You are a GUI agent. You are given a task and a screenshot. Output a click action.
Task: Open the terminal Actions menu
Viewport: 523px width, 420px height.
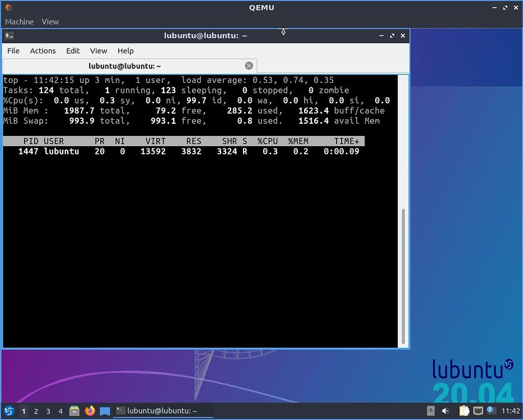[x=43, y=51]
